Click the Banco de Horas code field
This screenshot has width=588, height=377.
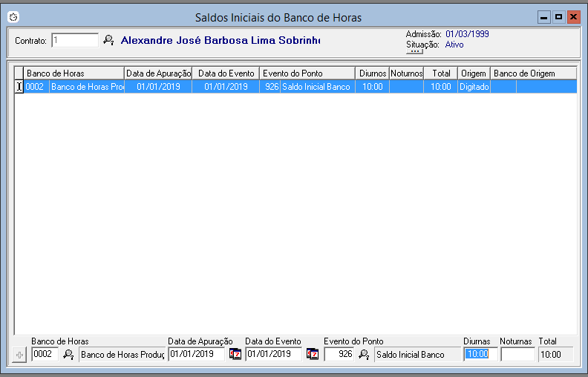tap(45, 355)
